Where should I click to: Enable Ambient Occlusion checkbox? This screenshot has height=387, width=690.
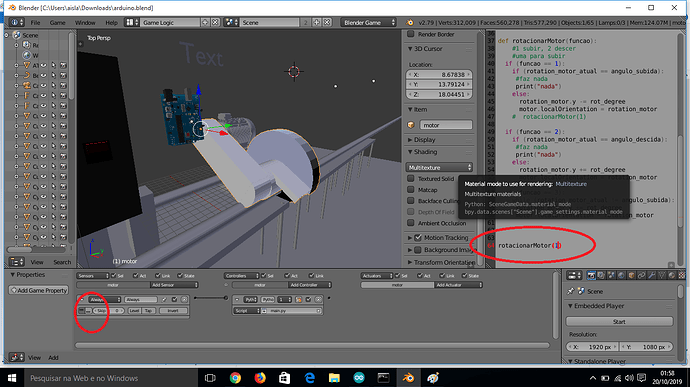click(411, 223)
